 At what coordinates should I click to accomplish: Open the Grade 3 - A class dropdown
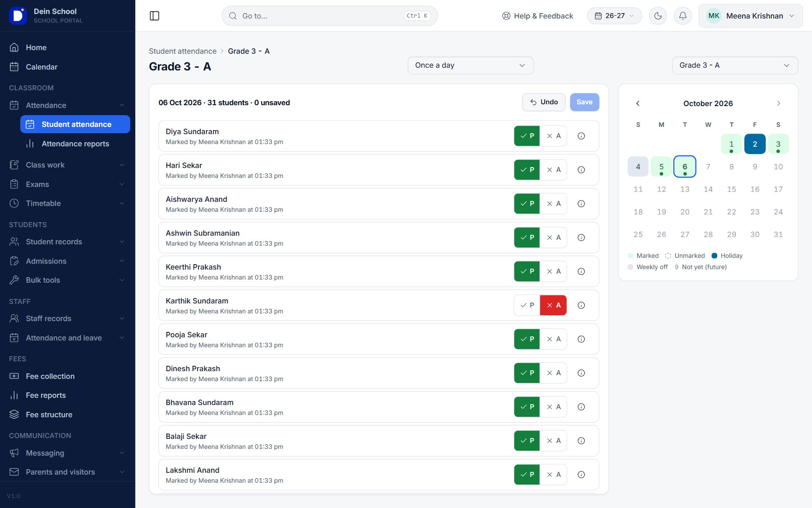click(x=735, y=65)
